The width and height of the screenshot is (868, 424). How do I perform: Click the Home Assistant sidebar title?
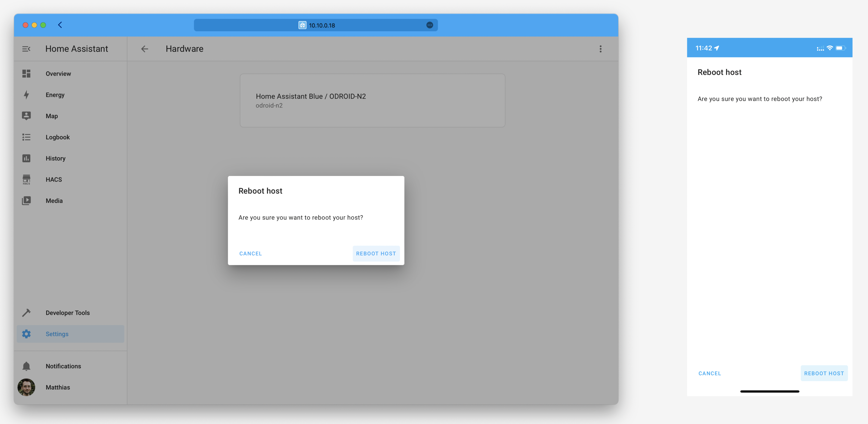[77, 49]
